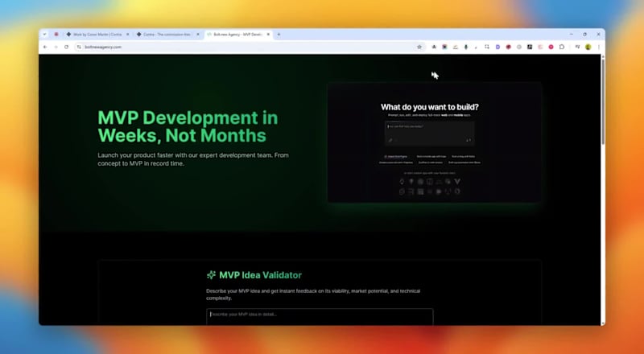Open the grey circle extension icon
644x354 pixels.
[519, 47]
